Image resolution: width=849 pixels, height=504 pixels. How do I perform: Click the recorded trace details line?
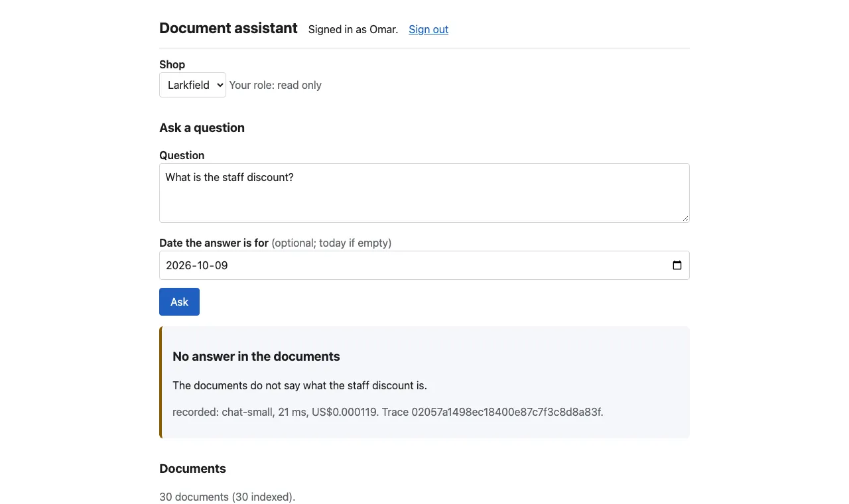[388, 412]
